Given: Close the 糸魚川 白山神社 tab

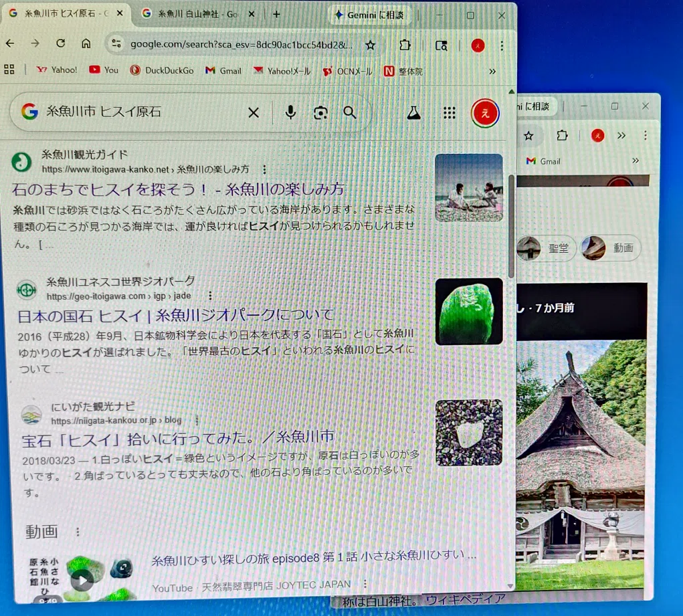Looking at the screenshot, I should coord(252,14).
